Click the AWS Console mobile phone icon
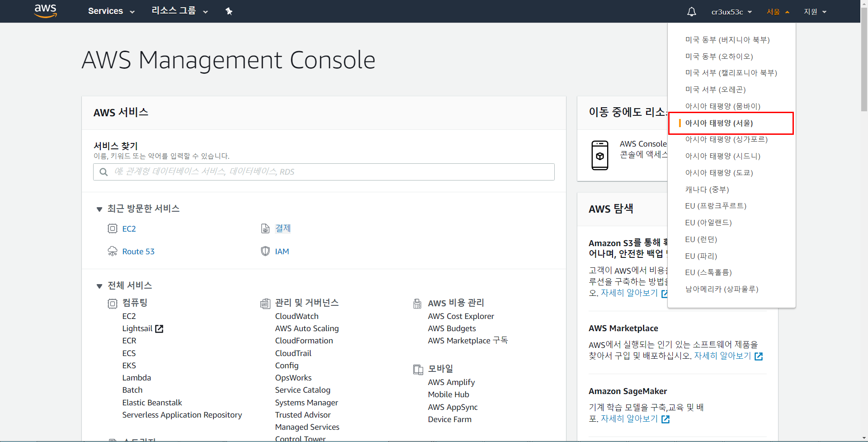 [x=600, y=155]
